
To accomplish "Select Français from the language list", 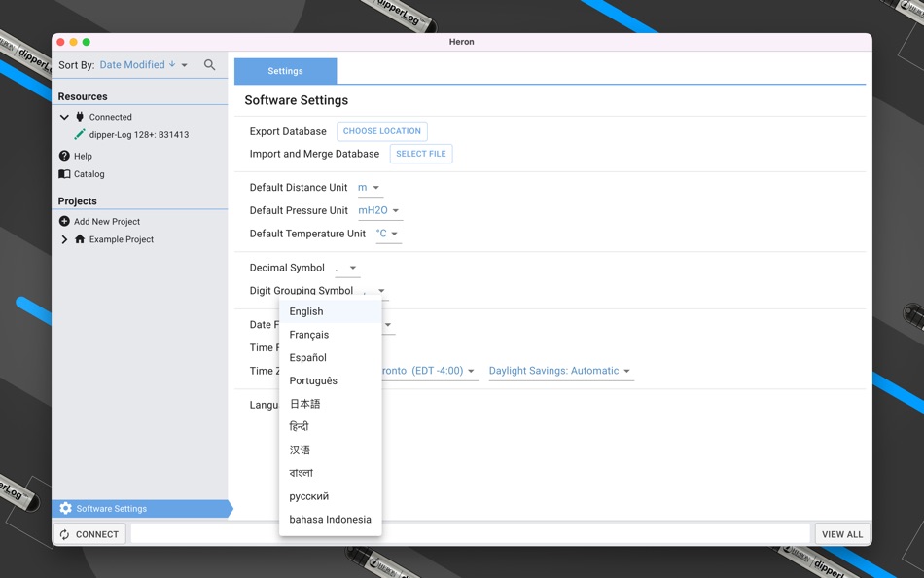I will (330, 335).
